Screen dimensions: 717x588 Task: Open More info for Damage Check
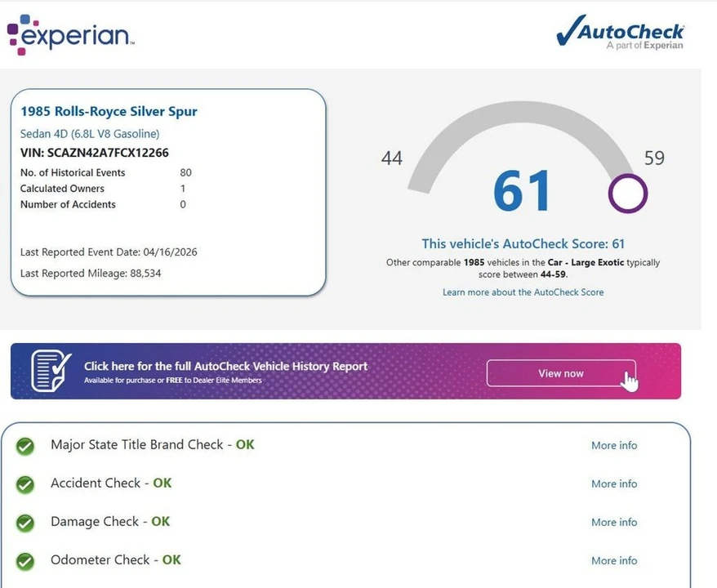(x=614, y=522)
